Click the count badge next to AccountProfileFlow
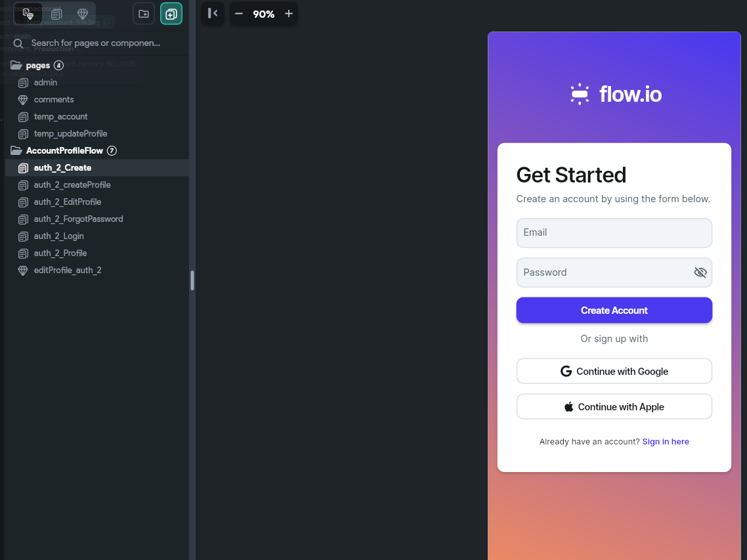Image resolution: width=747 pixels, height=560 pixels. point(112,150)
